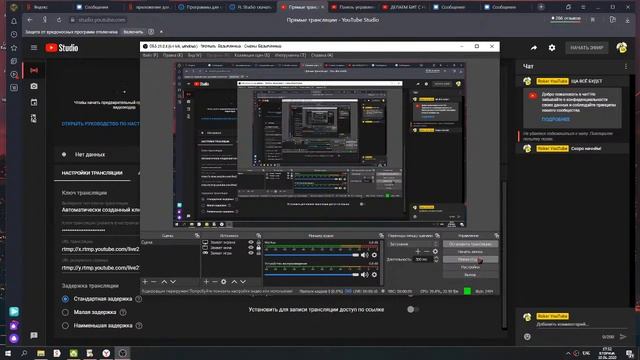Open transition properties gear icon
Image resolution: width=640 pixels, height=360 pixels.
click(436, 251)
